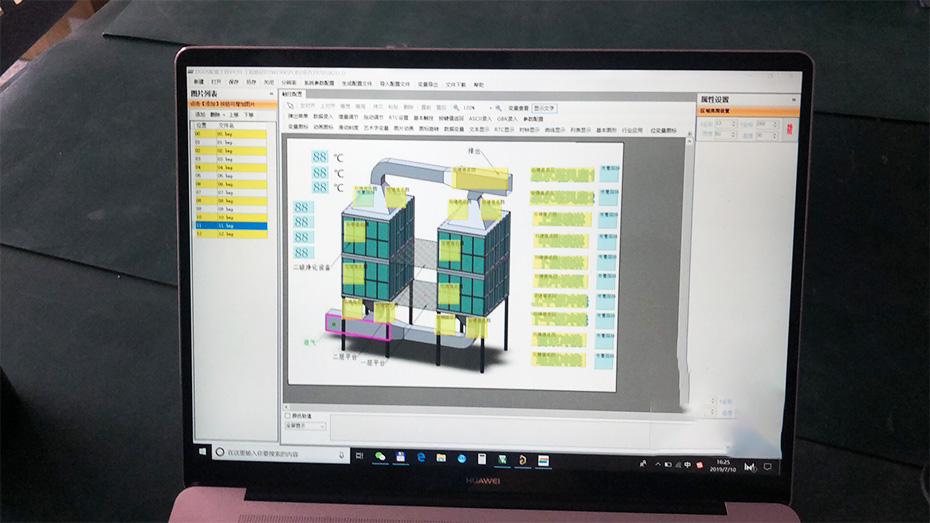Toggle the 颜色取值 checkbox below canvas
The image size is (930, 523).
(288, 416)
